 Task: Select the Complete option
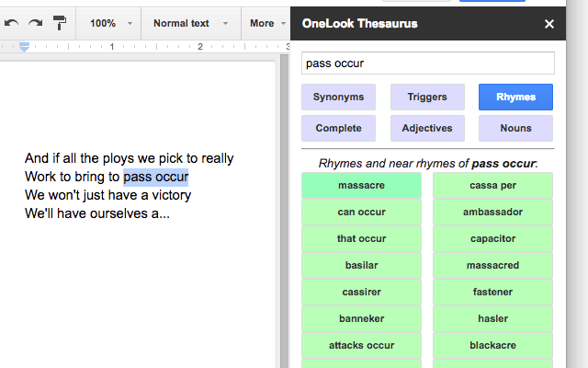338,128
